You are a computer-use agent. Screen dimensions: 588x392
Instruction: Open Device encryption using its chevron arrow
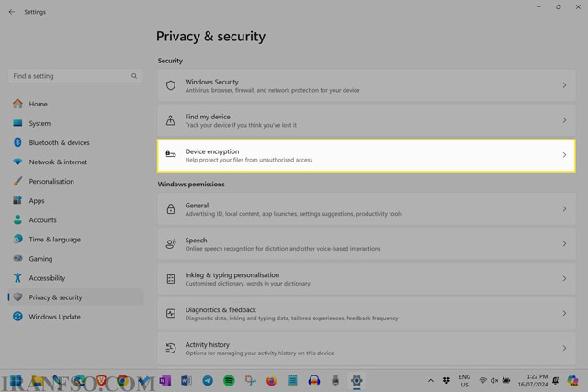pyautogui.click(x=564, y=155)
